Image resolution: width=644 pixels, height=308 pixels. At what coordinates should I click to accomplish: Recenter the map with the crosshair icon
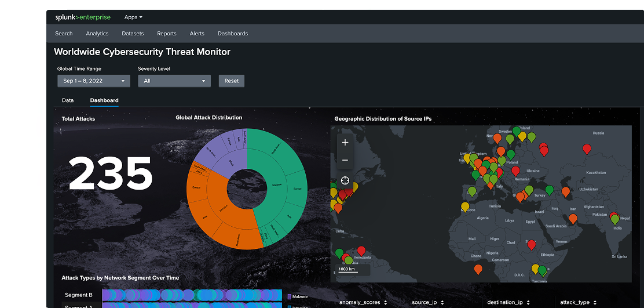tap(345, 180)
